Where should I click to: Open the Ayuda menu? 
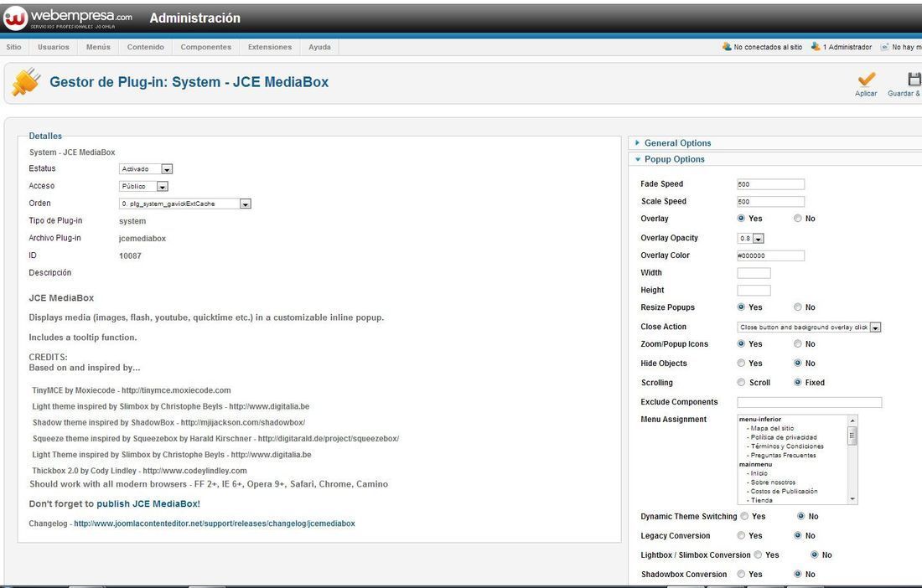coord(320,47)
